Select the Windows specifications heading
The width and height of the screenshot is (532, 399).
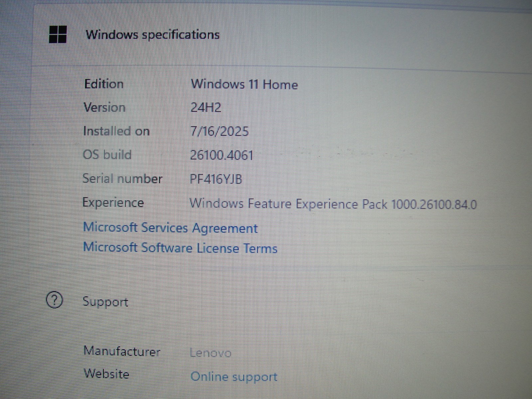point(153,35)
